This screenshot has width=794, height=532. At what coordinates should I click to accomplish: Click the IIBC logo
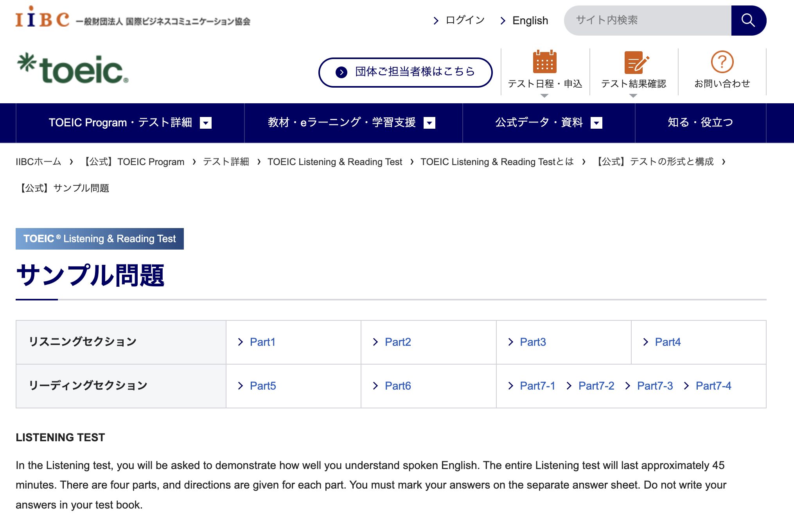click(x=42, y=17)
